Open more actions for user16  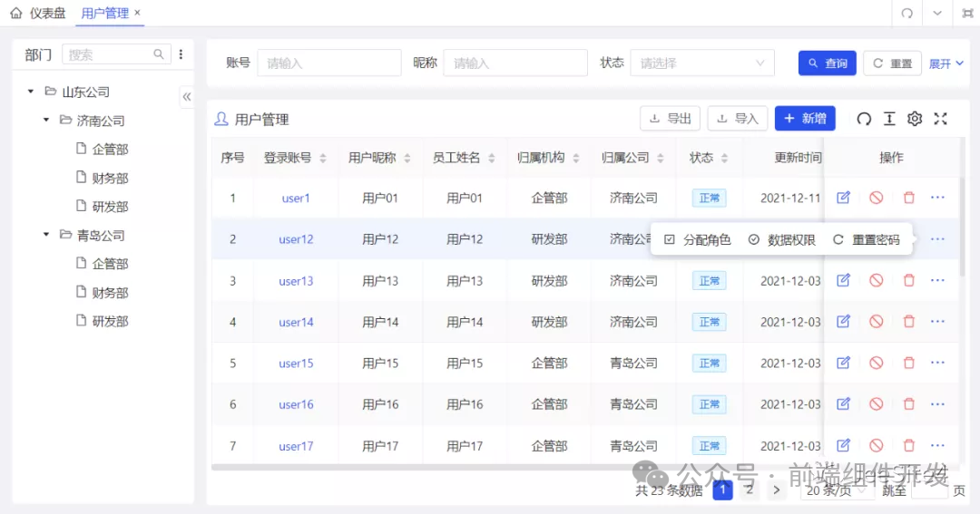pyautogui.click(x=937, y=404)
